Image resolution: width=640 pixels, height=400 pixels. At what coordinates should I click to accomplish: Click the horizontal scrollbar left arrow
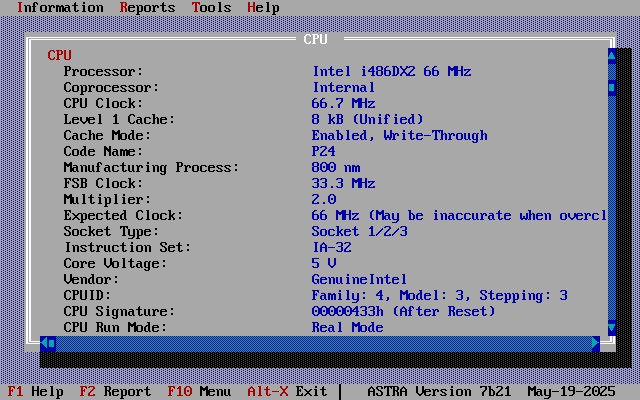[x=44, y=344]
